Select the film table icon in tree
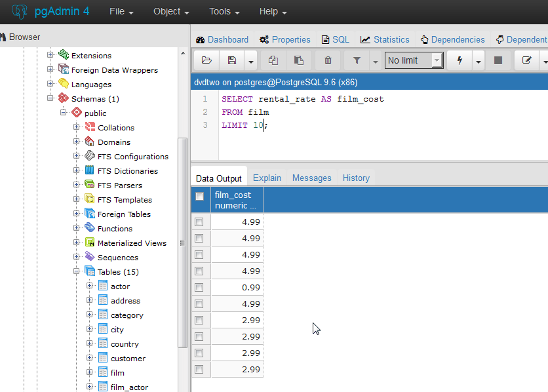This screenshot has height=392, width=548. pos(103,372)
